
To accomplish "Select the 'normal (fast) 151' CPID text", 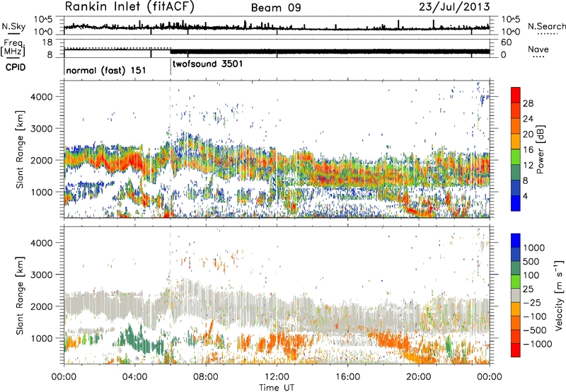I will point(106,70).
